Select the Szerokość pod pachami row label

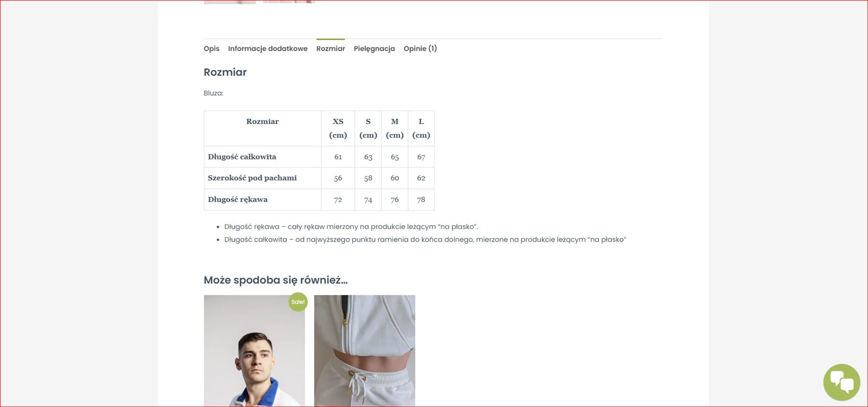(x=252, y=178)
